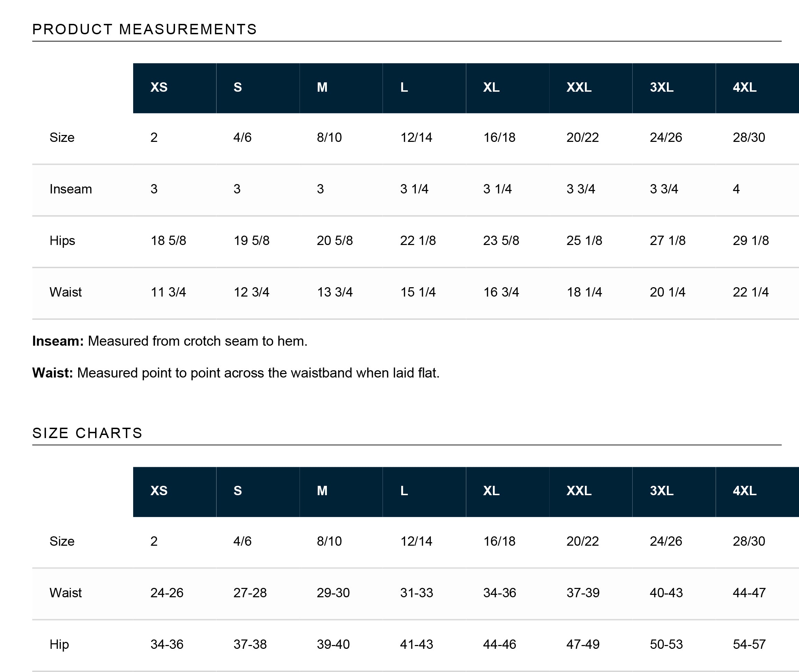Click the 18 5/8 hips measurement cell
The height and width of the screenshot is (672, 799).
[168, 240]
